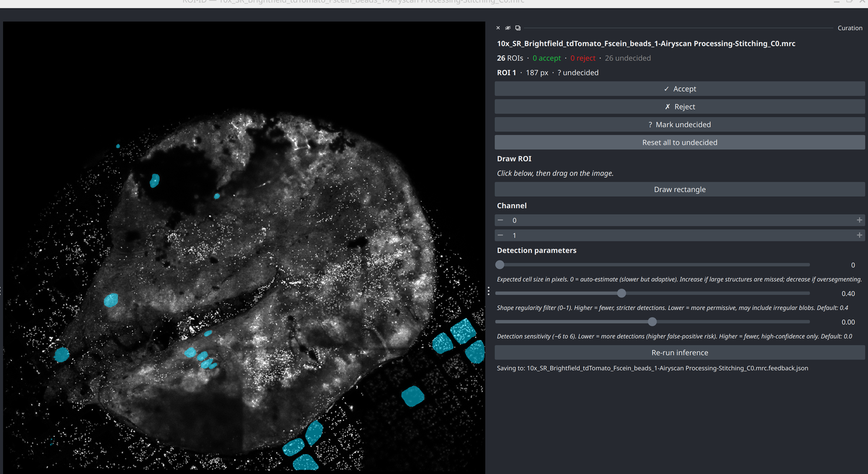Click the panel splitter handle dots
The width and height of the screenshot is (868, 474).
[489, 291]
